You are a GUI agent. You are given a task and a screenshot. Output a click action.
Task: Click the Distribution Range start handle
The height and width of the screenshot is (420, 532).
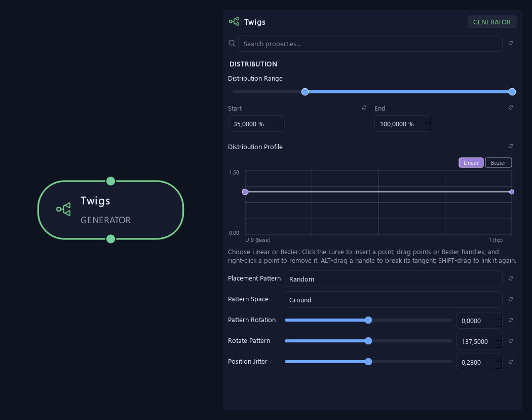pyautogui.click(x=305, y=92)
